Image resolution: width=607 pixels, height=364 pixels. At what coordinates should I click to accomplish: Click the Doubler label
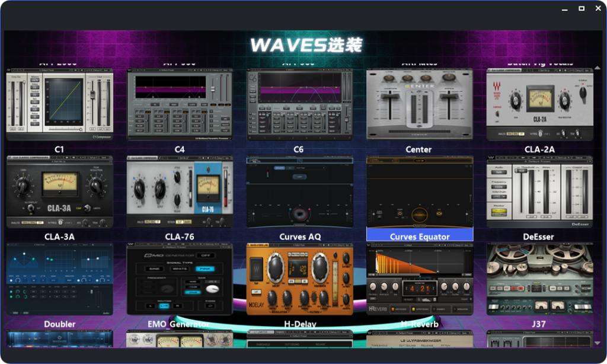coord(60,324)
